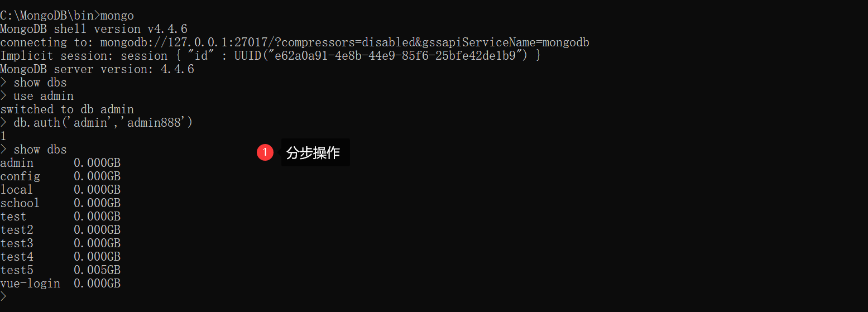Click the 0.005GB size value
This screenshot has width=868, height=312.
coord(97,270)
